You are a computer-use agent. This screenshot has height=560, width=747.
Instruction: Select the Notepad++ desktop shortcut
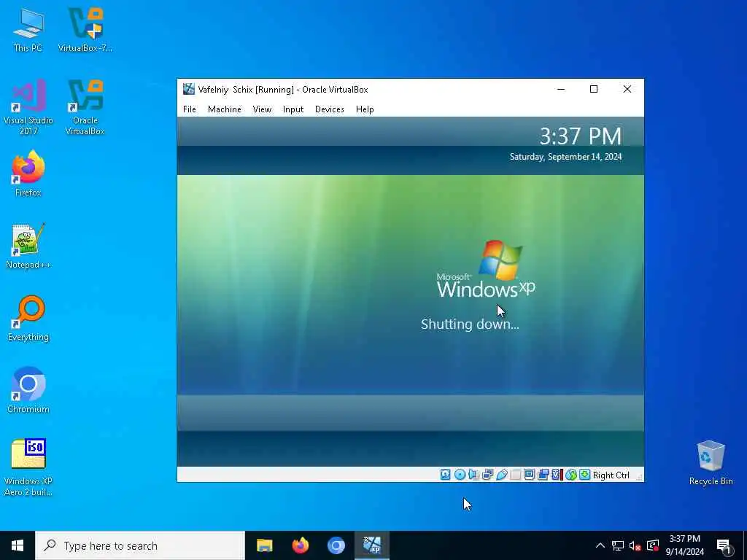tap(28, 246)
